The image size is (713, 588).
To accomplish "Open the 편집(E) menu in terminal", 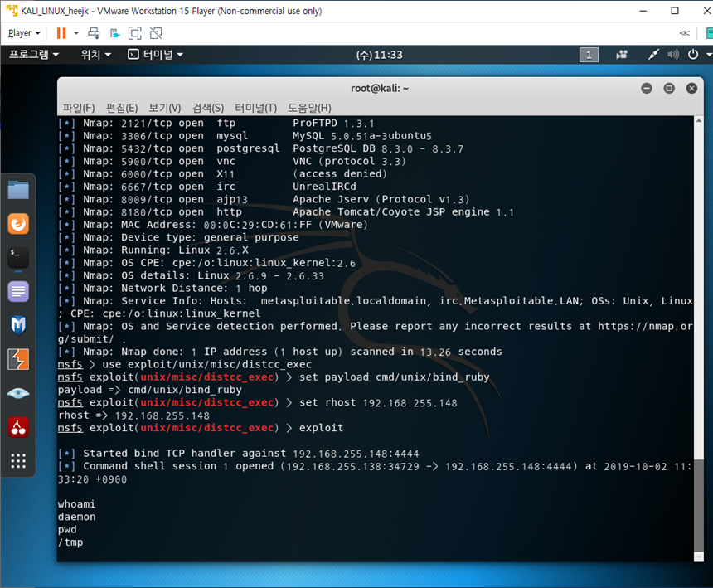I will pyautogui.click(x=122, y=109).
